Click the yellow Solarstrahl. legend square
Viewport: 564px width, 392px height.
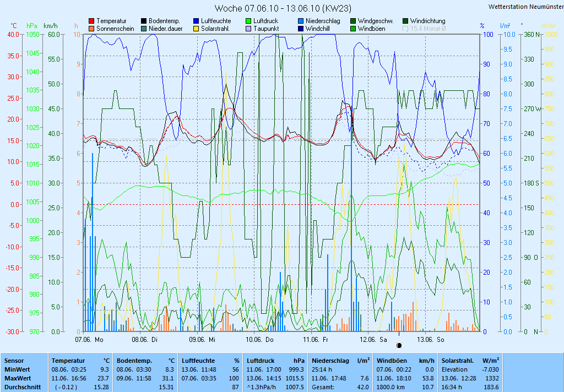[x=196, y=29]
